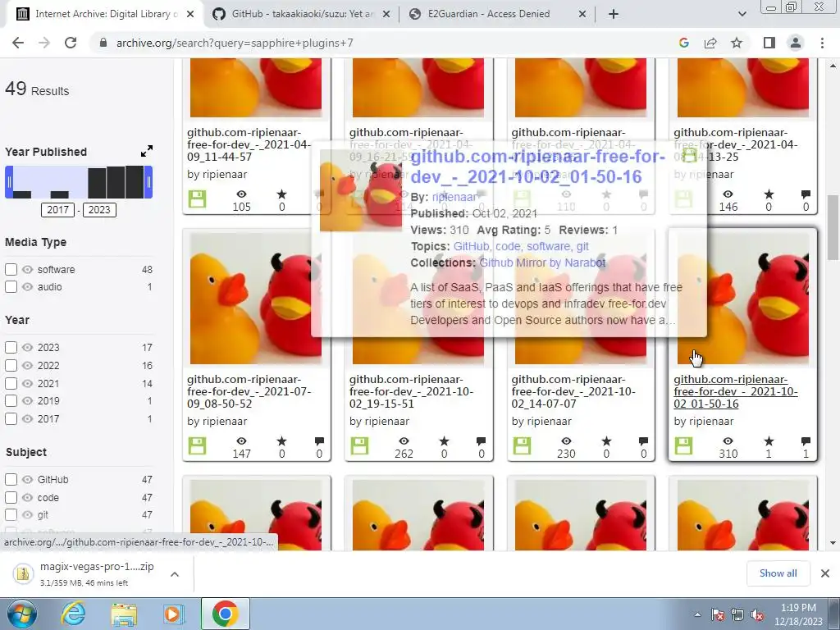The height and width of the screenshot is (630, 840).
Task: Check the audio media type filter
Action: (x=11, y=286)
